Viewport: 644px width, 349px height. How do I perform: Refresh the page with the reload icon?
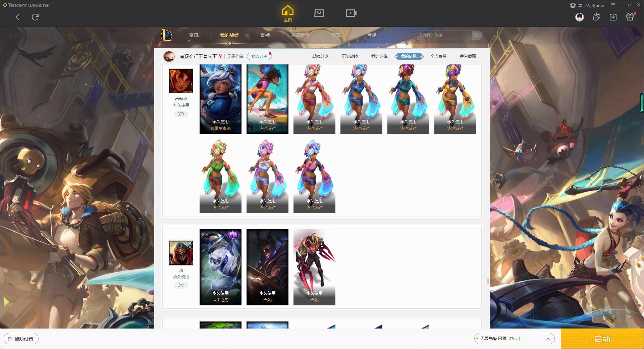coord(35,17)
